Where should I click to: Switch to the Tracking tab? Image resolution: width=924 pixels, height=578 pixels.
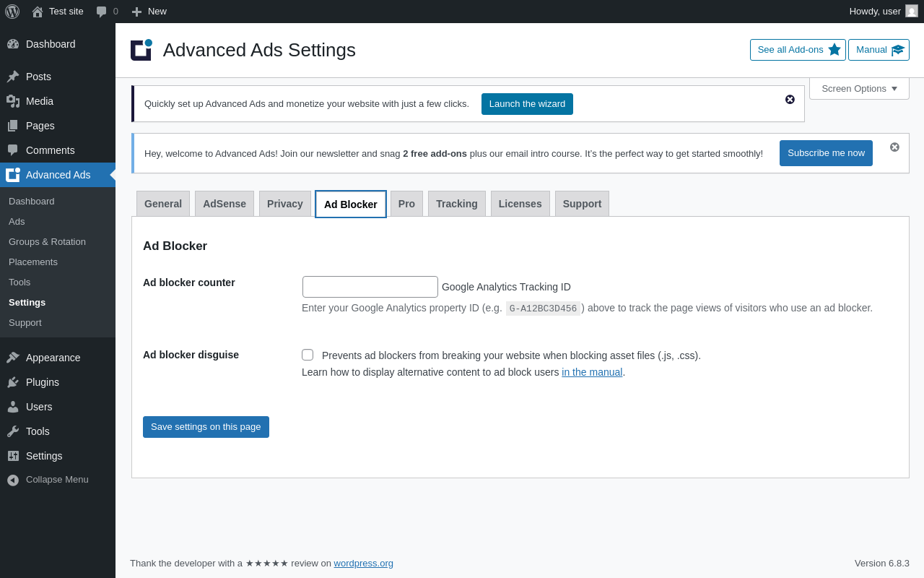pyautogui.click(x=456, y=204)
